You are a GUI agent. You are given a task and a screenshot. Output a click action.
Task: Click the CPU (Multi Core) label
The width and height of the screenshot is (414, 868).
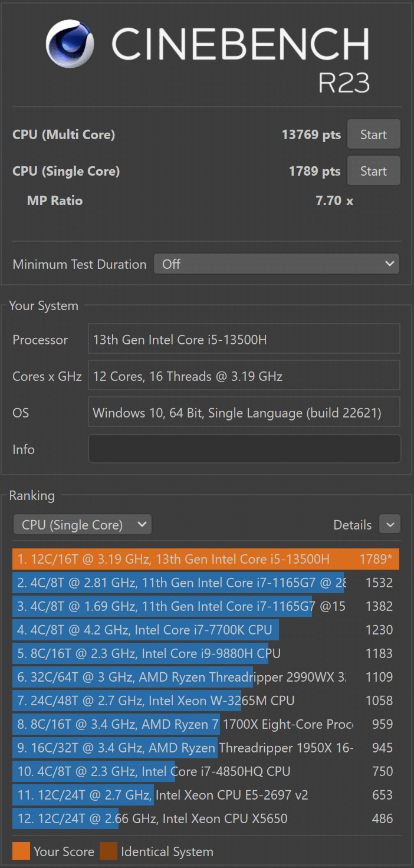point(64,134)
